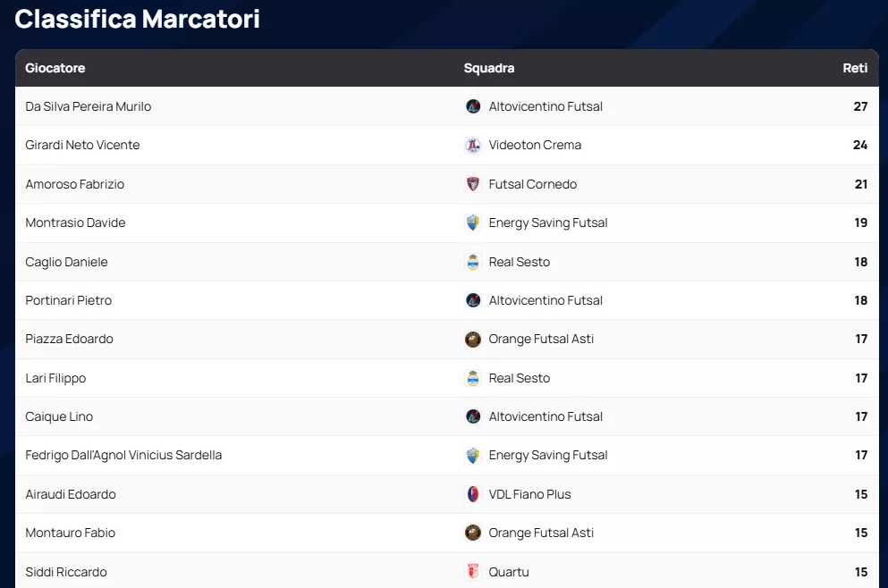Click the Videoton Crema team crest
The width and height of the screenshot is (888, 588).
pyautogui.click(x=473, y=145)
